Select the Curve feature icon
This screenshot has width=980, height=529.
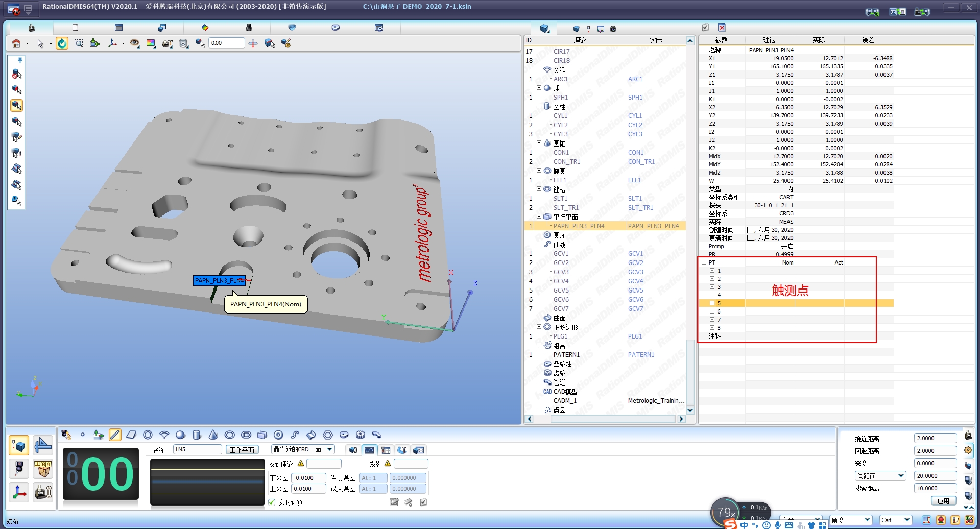pos(295,435)
